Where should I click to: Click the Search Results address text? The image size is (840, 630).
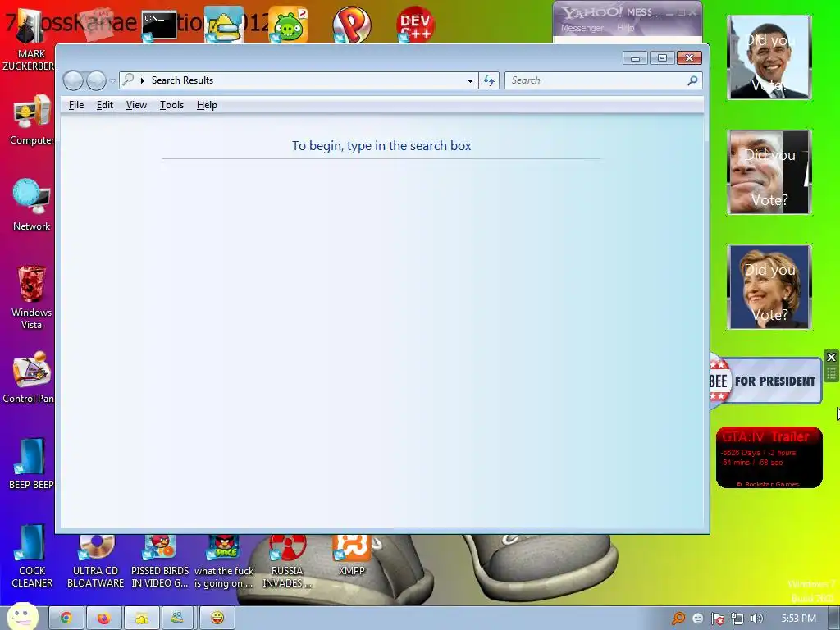[x=182, y=80]
